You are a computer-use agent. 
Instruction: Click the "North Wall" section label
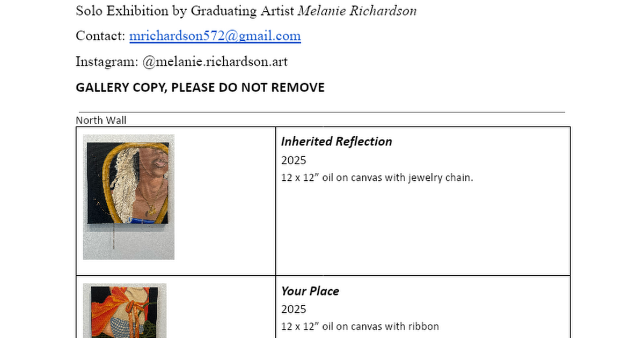101,120
